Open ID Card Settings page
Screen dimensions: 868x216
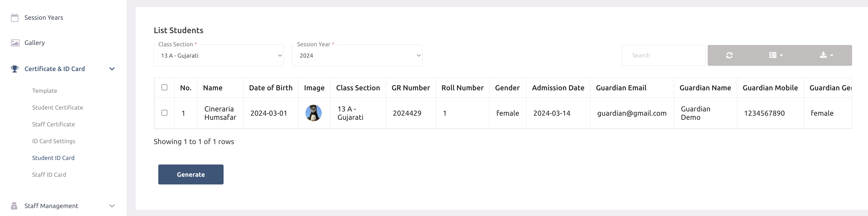pyautogui.click(x=54, y=141)
